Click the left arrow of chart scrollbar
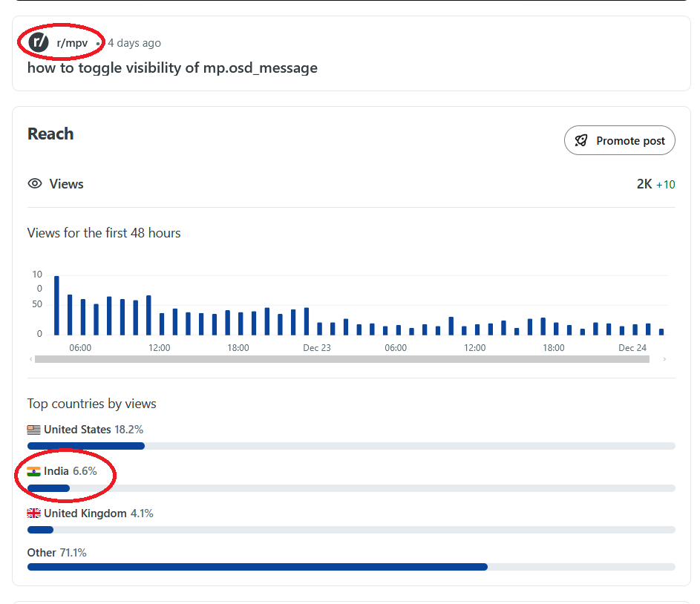 coord(30,359)
